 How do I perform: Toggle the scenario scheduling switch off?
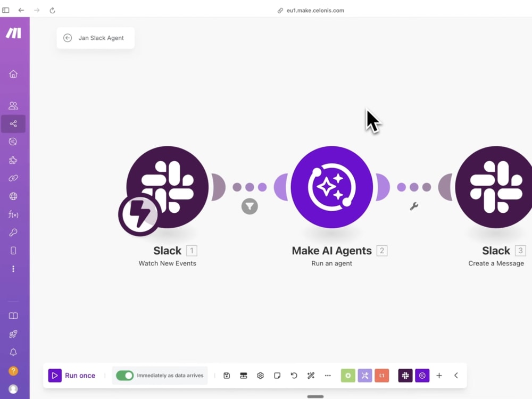pos(125,376)
